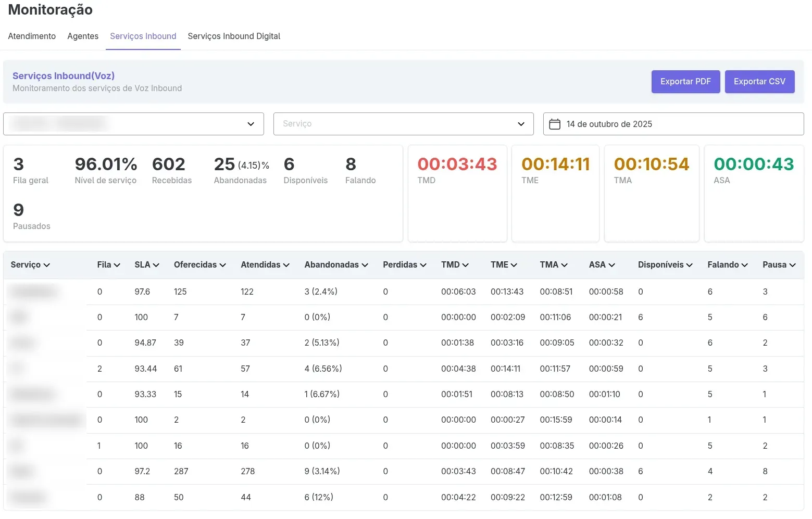Click the Oferecidas column sort arrow
The width and height of the screenshot is (812, 519).
click(x=223, y=265)
